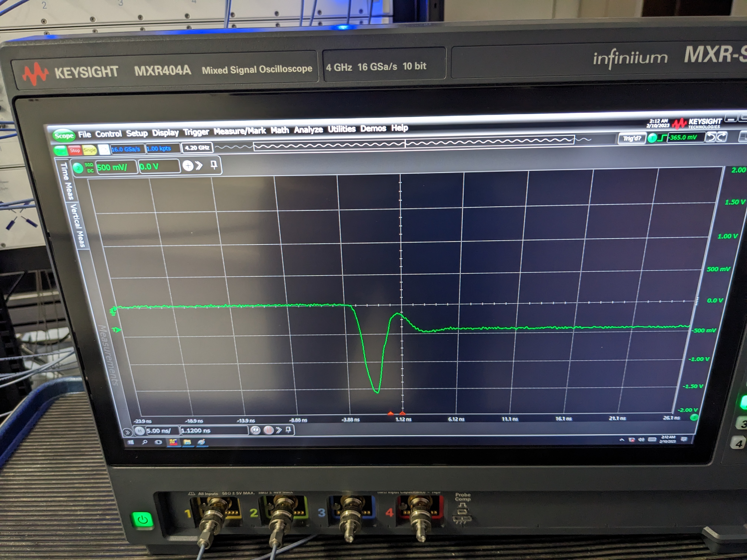This screenshot has width=747, height=560.
Task: Open the Control menu
Action: [x=108, y=134]
